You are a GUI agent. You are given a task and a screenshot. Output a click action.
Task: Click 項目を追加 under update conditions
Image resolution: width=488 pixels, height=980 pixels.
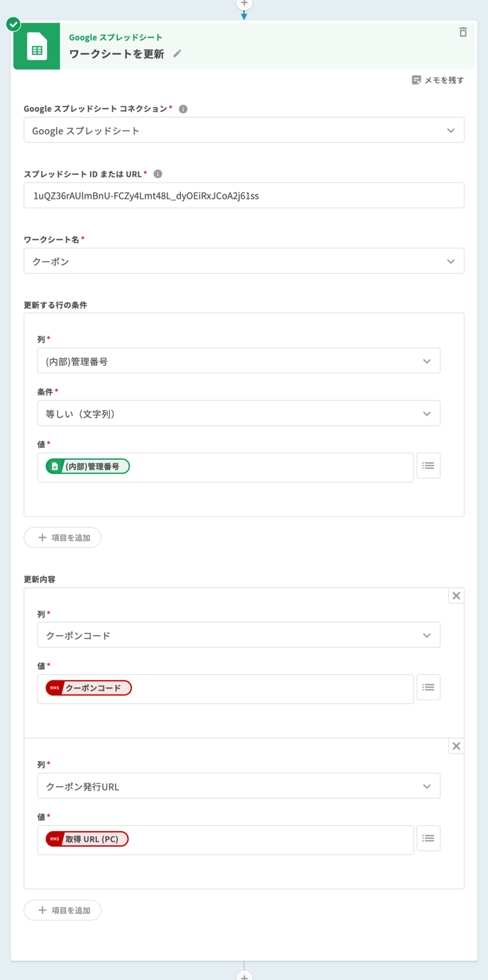(63, 538)
